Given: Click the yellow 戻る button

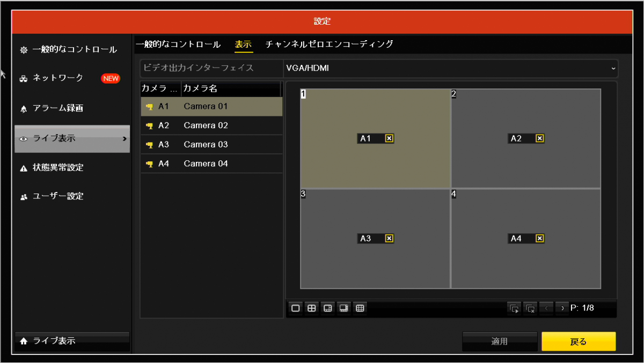Looking at the screenshot, I should coord(579,342).
